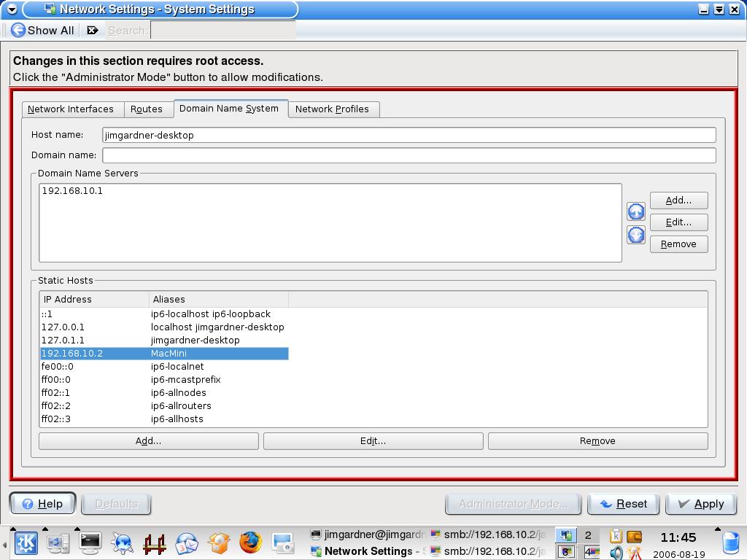Image resolution: width=747 pixels, height=560 pixels.
Task: Open the window menu in title bar
Action: point(12,9)
